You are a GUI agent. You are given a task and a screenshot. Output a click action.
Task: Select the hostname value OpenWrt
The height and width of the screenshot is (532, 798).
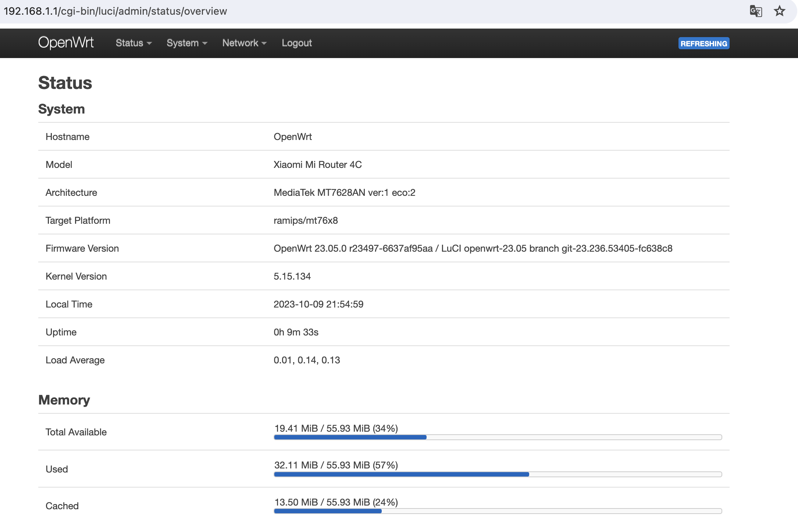293,137
